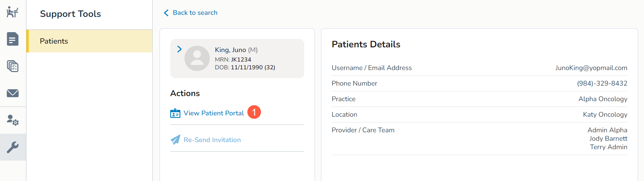The height and width of the screenshot is (181, 644).
Task: Open the user settings gear icon
Action: point(13,120)
